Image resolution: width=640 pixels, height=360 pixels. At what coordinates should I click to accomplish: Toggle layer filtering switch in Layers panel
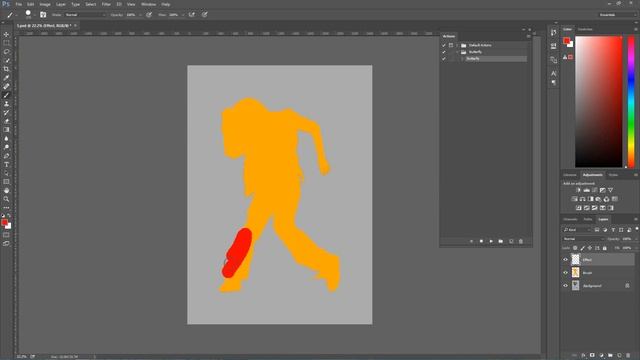(636, 229)
